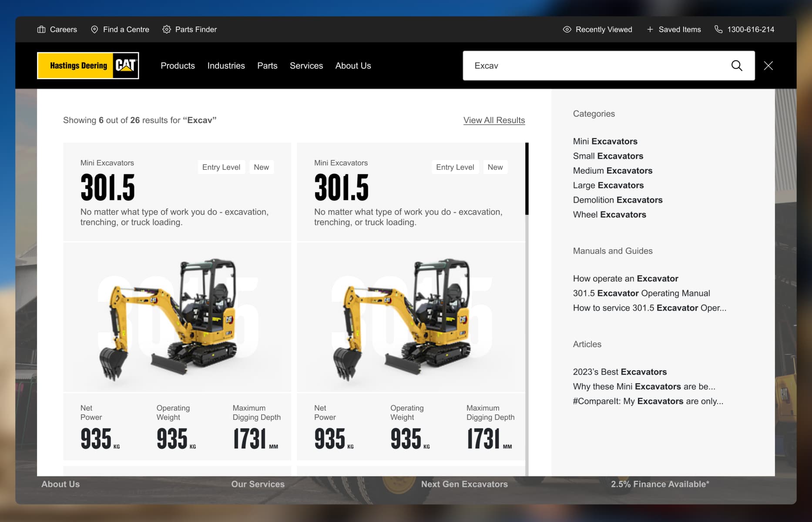Select the About Us menu item
Image resolution: width=812 pixels, height=522 pixels.
(353, 66)
